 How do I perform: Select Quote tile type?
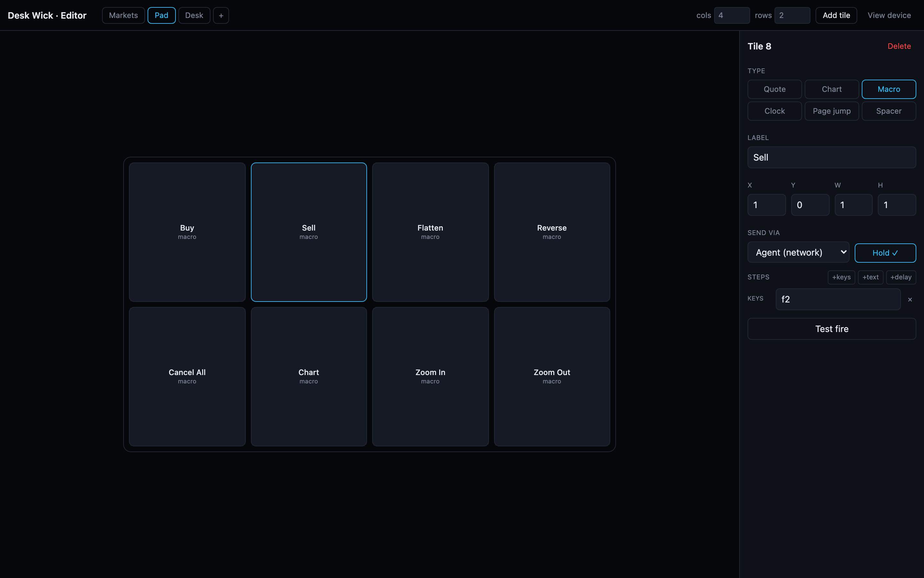point(774,89)
